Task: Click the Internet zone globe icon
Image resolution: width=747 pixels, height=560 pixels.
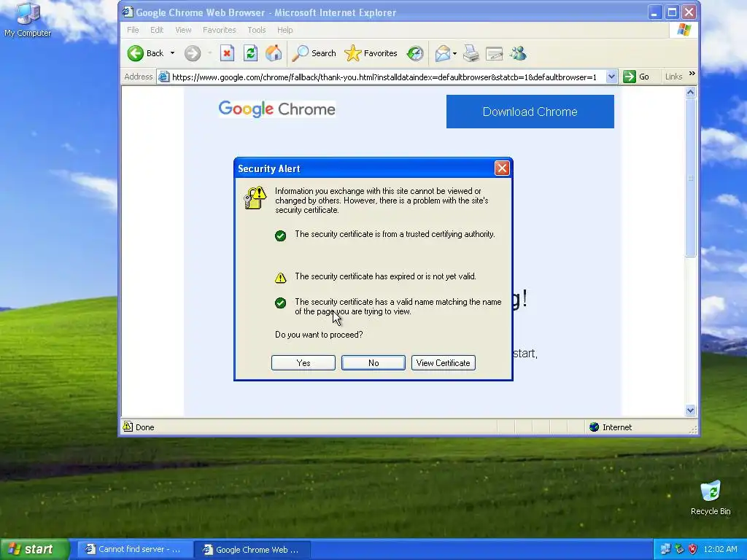Action: click(x=594, y=427)
